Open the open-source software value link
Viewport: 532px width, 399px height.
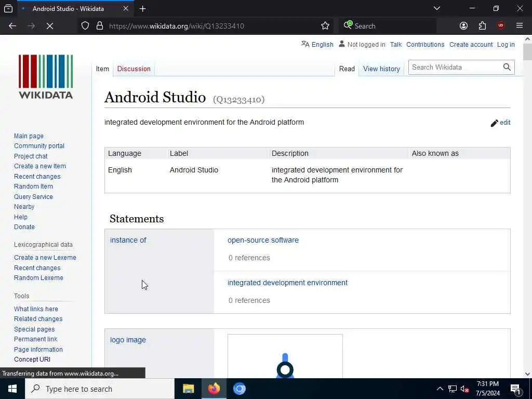(263, 240)
